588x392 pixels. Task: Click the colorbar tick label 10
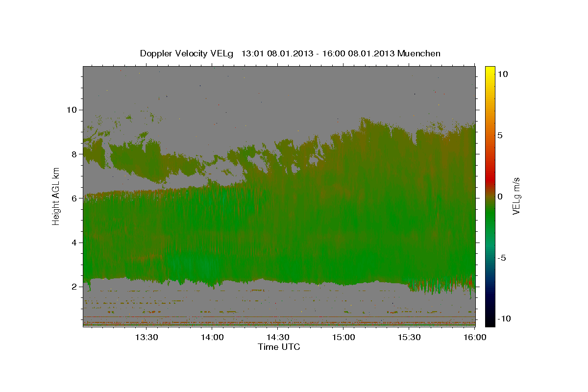tap(502, 74)
